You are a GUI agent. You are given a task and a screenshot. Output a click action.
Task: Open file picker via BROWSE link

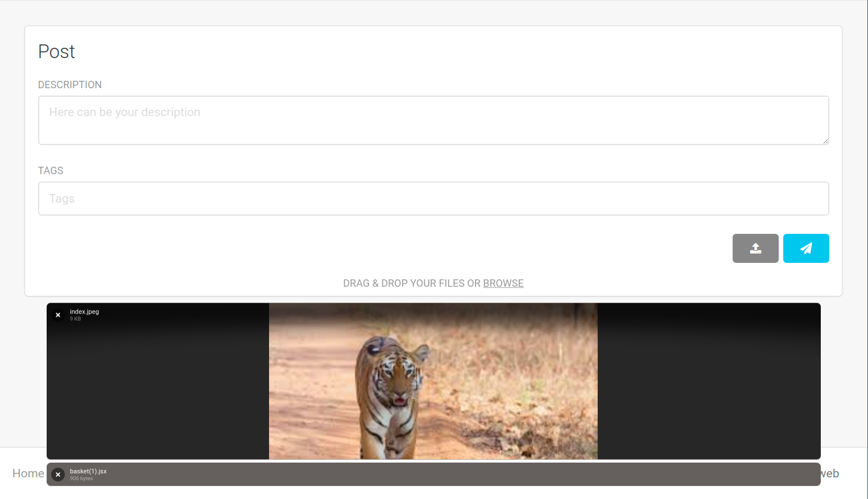(x=503, y=283)
